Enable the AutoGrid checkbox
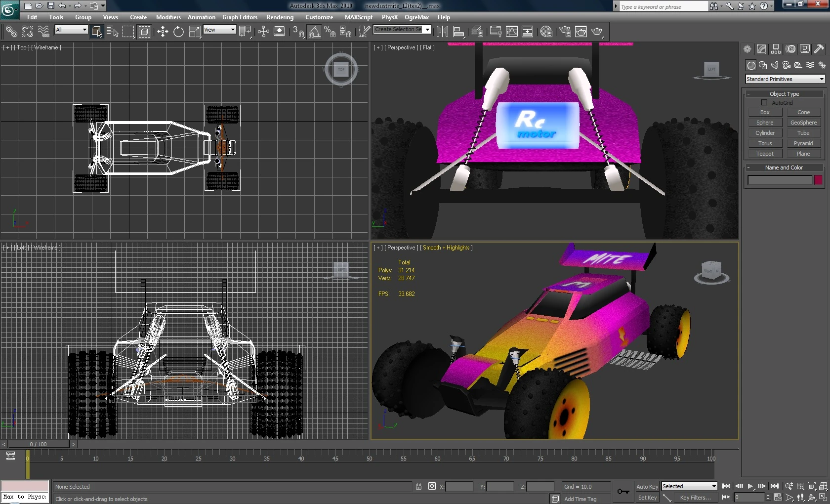 pos(764,103)
